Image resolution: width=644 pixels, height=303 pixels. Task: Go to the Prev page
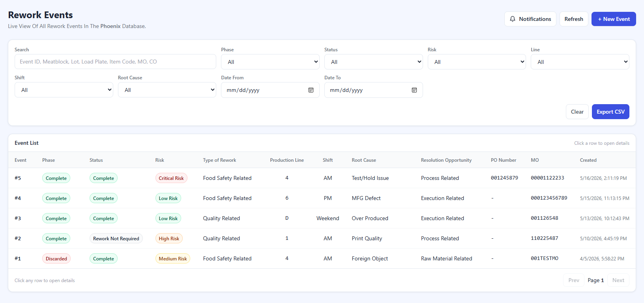click(574, 280)
